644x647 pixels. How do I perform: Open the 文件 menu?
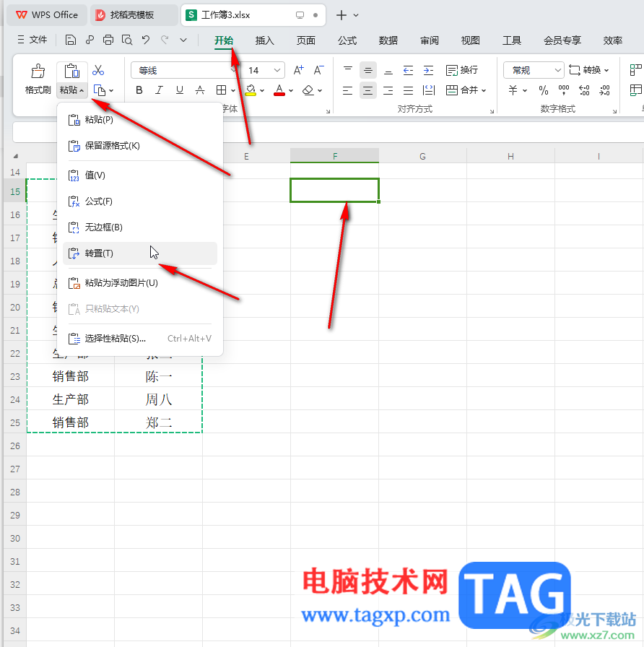coord(32,40)
